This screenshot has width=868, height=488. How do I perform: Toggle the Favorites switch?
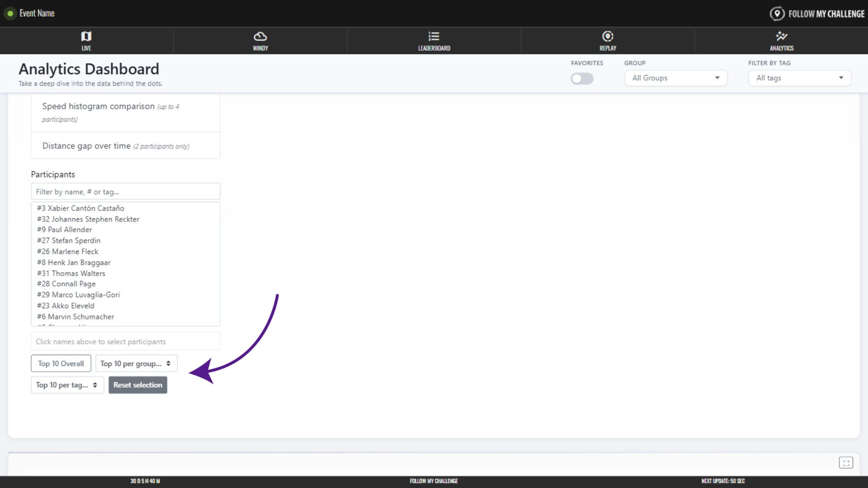tap(582, 79)
